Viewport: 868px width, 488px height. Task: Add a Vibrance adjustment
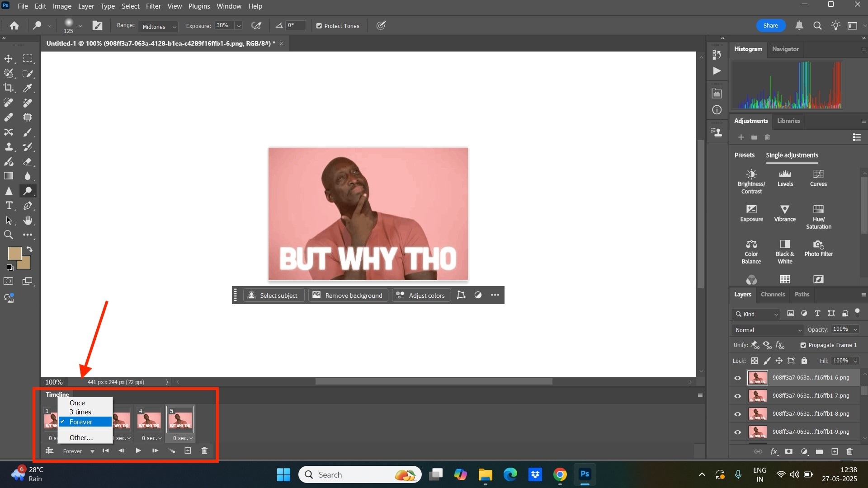[x=785, y=213]
